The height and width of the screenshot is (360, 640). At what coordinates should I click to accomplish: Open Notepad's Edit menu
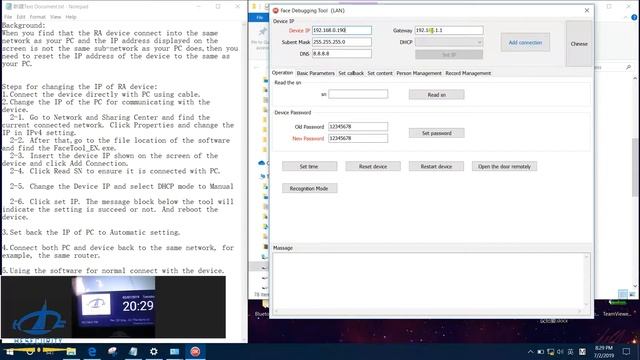point(21,17)
